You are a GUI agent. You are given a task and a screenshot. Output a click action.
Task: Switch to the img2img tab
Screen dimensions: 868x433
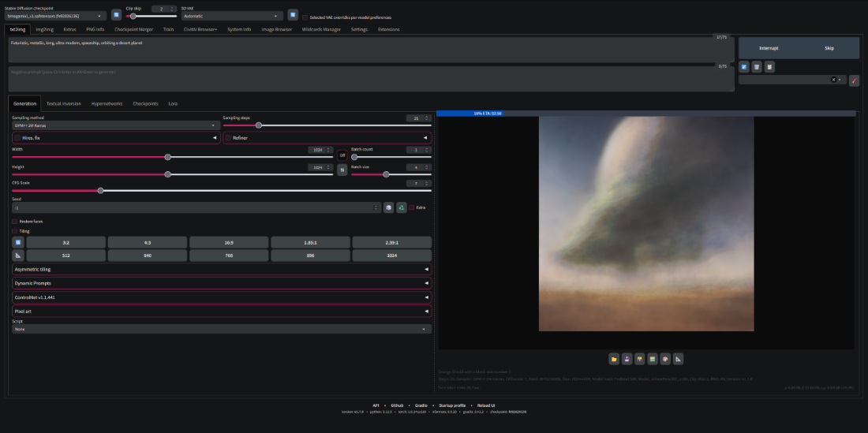pos(45,29)
